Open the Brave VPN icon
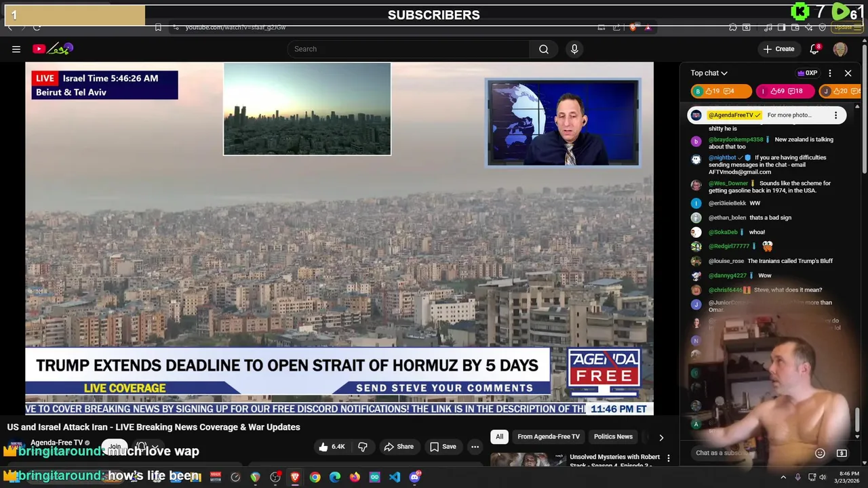 (822, 28)
